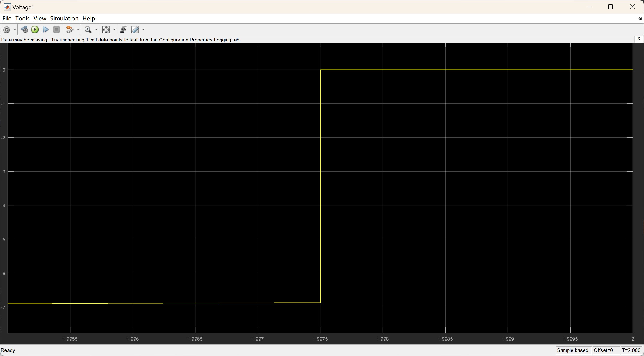Open the Triggers tool icon

[123, 30]
